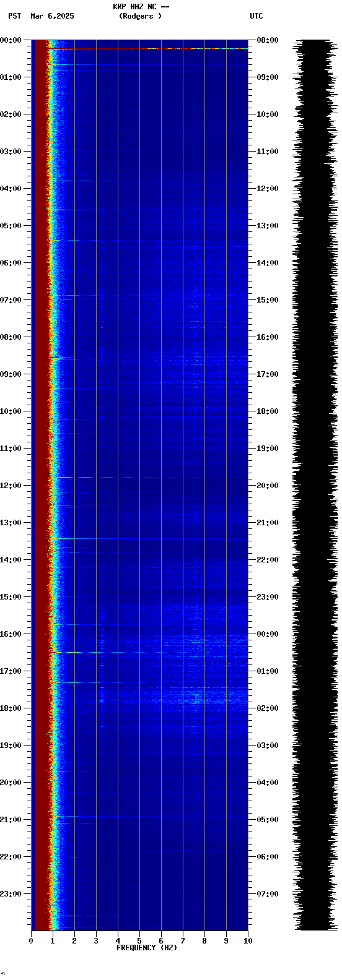This screenshot has height=980, width=342.
Task: Click the '15:00' PST time label on left axis
Action: [11, 597]
